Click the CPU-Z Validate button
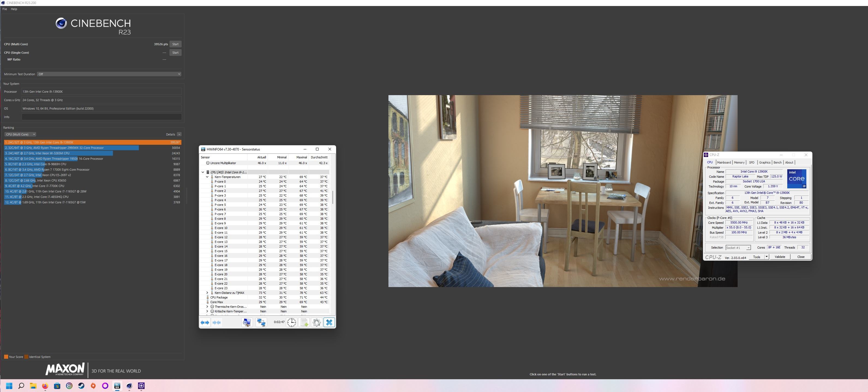The image size is (868, 392). 780,257
